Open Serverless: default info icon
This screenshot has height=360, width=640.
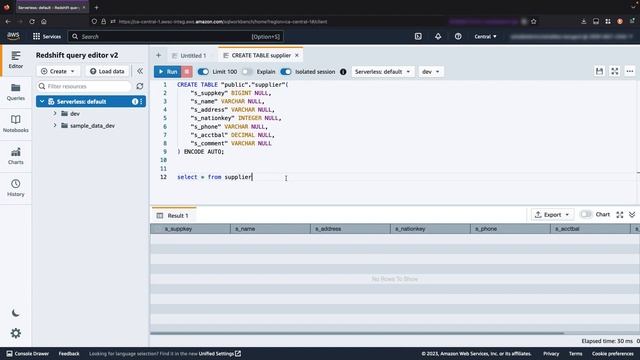pyautogui.click(x=135, y=102)
